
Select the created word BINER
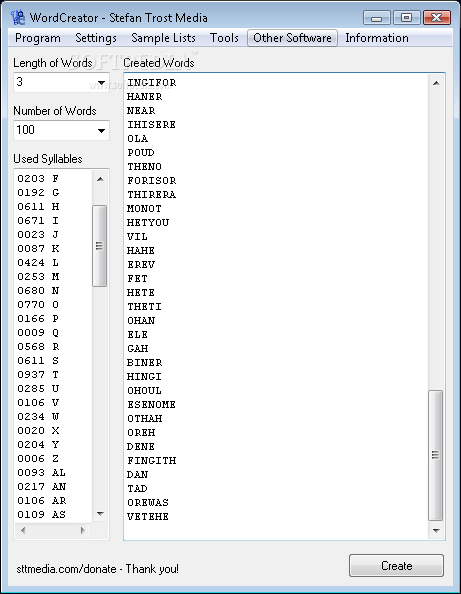[144, 363]
